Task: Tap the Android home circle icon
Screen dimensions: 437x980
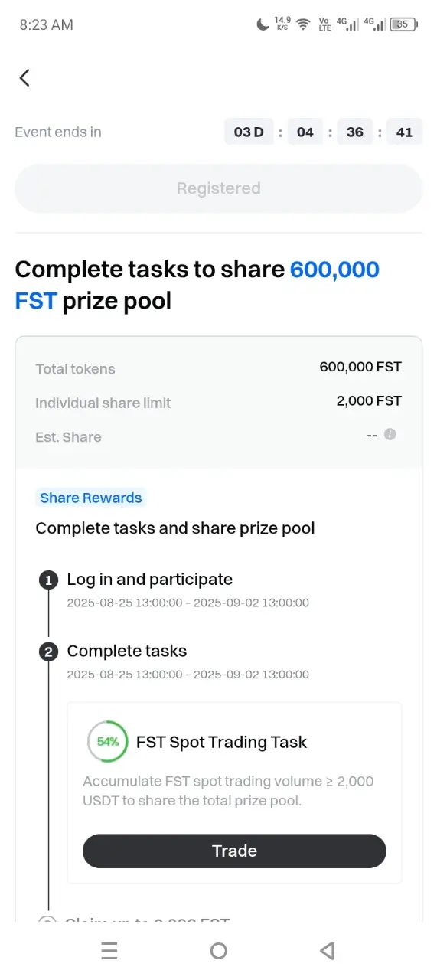Action: tap(219, 951)
